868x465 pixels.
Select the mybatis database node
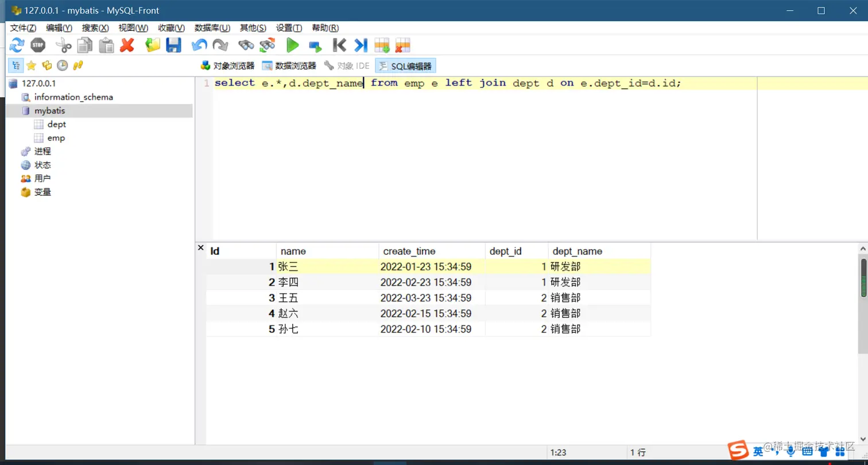49,110
